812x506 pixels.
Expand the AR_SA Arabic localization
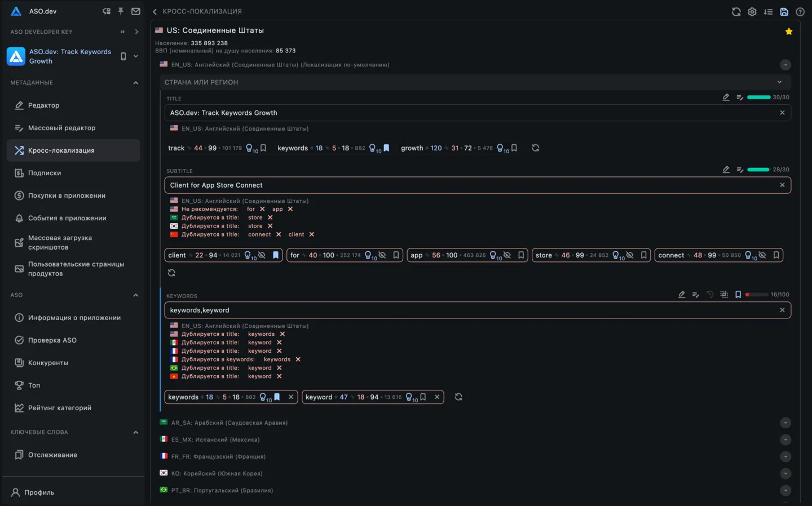(785, 423)
